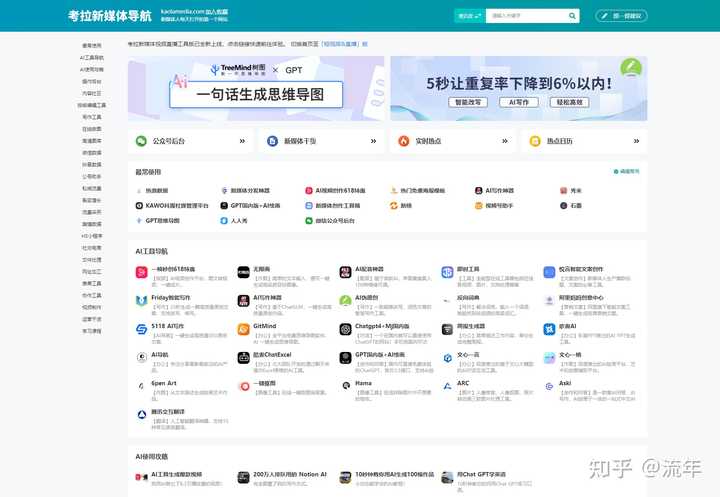720x497 pixels.
Task: Open the 阿里妈妈创意中心 tool
Action: pyautogui.click(x=590, y=304)
